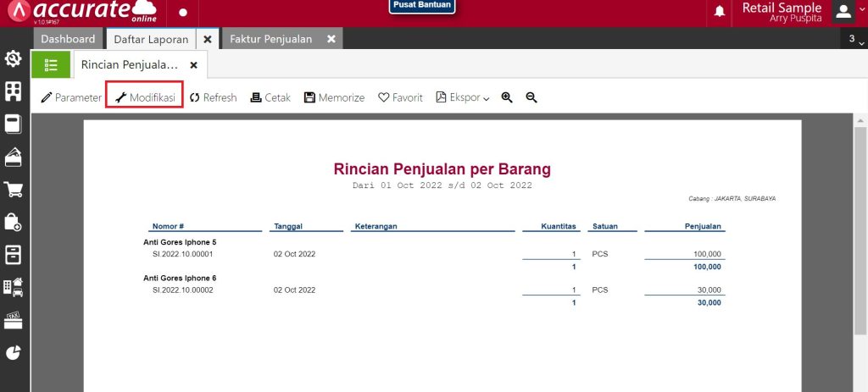
Task: Click the green report list icon
Action: (50, 64)
